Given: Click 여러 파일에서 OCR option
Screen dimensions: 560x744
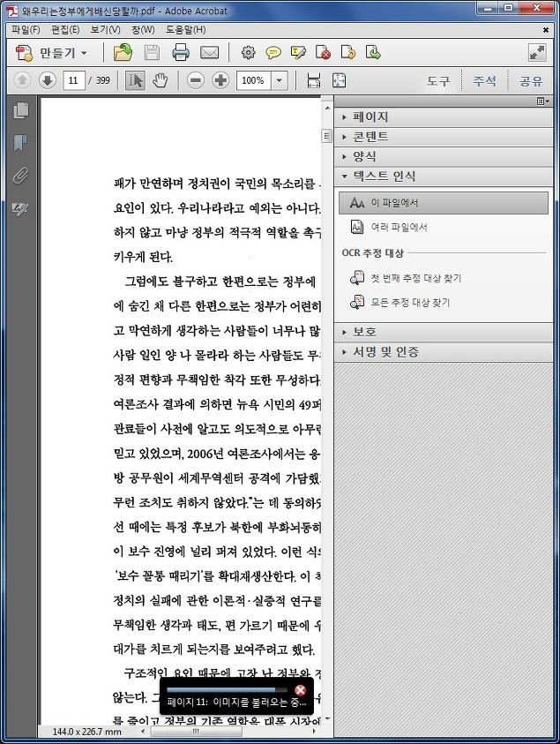Looking at the screenshot, I should pos(389,228).
